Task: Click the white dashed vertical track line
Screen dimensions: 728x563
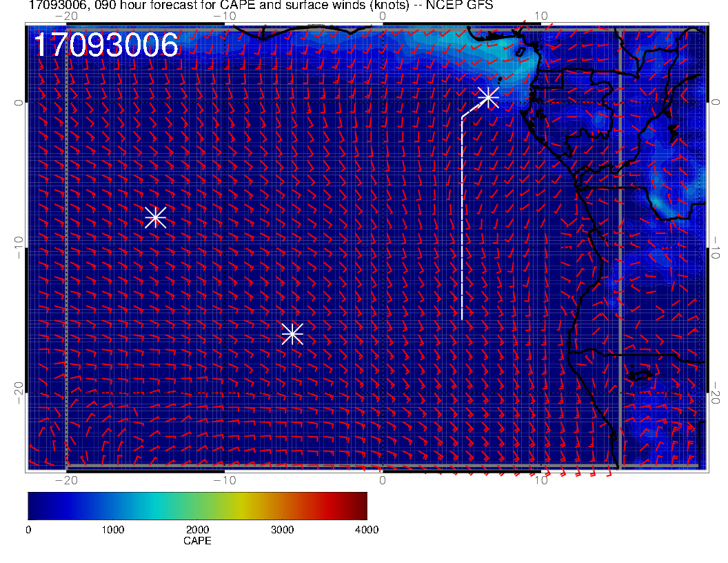Action: [461, 221]
